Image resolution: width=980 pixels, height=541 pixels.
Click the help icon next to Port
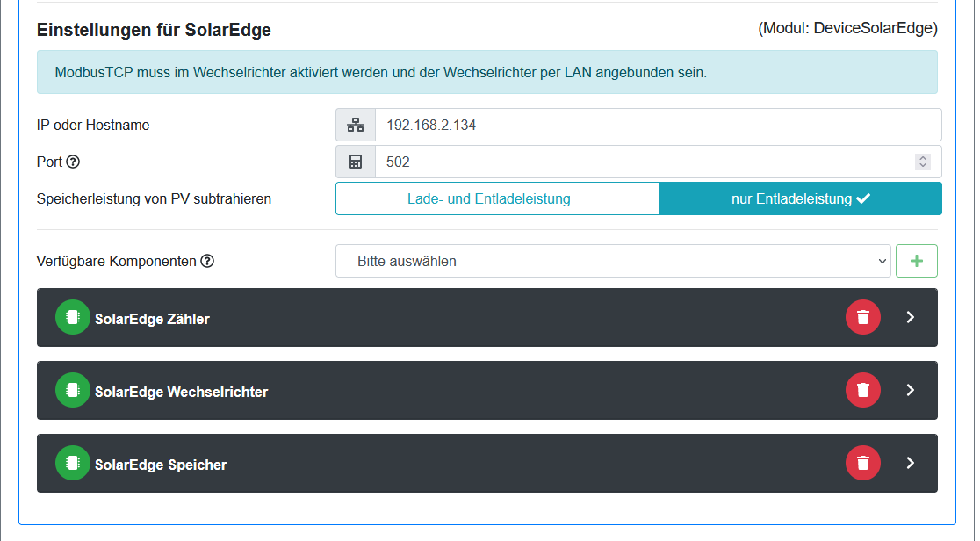pos(73,162)
